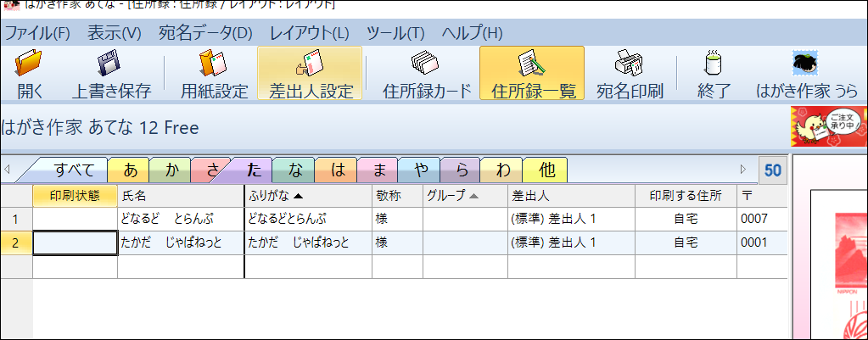The width and height of the screenshot is (868, 340).
Task: Open the ファイル(F) menu
Action: (37, 33)
